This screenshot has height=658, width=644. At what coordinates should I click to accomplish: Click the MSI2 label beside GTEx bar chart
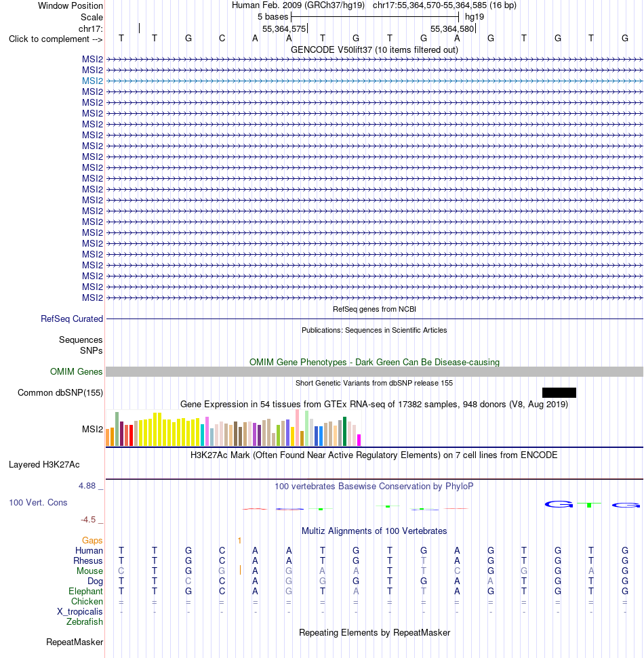[92, 430]
